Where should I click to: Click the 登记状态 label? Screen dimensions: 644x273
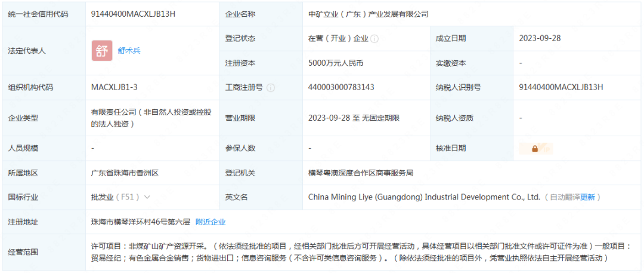coord(240,39)
